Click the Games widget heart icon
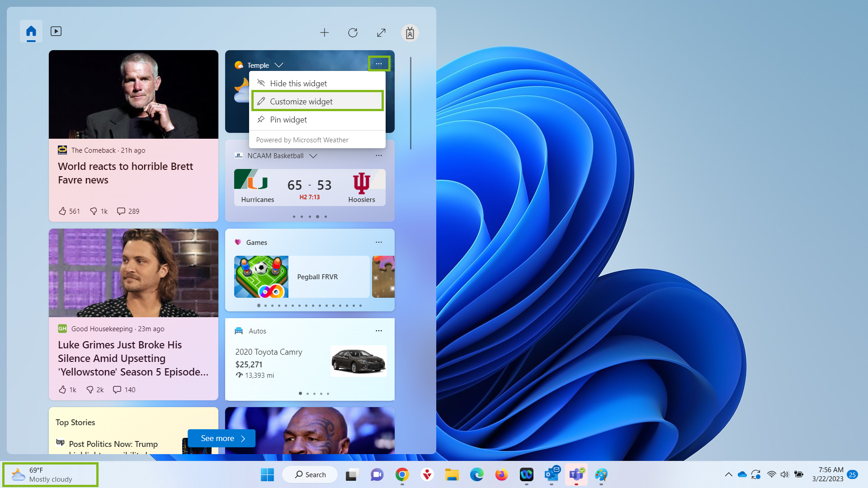This screenshot has width=868, height=488. click(x=238, y=242)
